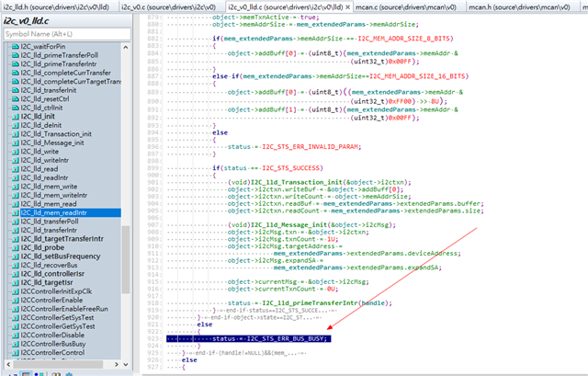
Task: Click the icon beside I2C_lld_primeTransferIntr
Action: coord(16,63)
